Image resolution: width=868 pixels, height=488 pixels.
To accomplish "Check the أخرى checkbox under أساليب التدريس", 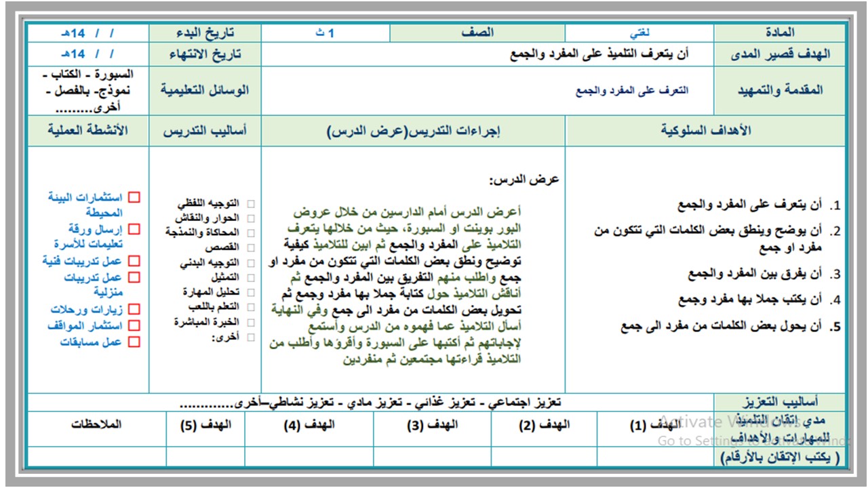I will [251, 337].
